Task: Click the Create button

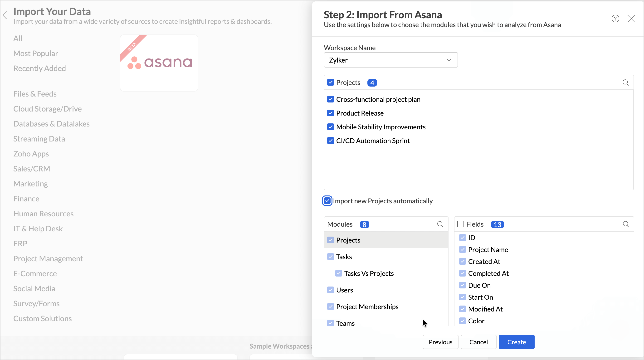Action: point(517,342)
